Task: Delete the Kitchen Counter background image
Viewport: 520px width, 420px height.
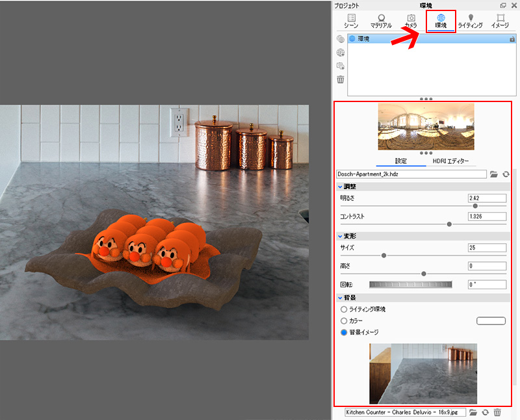Action: coord(497,412)
